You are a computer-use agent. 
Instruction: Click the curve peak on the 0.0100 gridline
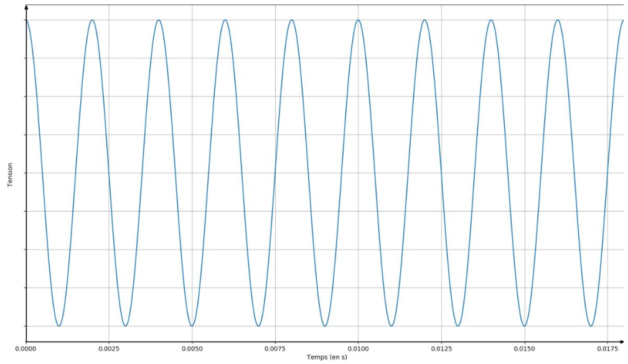[x=358, y=20]
